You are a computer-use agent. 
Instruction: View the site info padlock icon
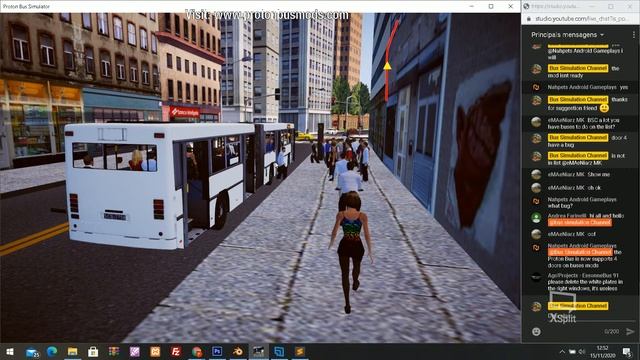[529, 19]
